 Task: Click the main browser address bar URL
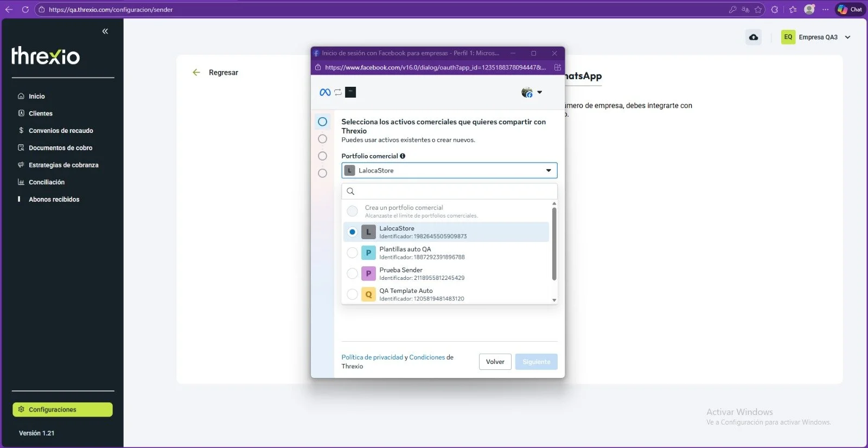coord(111,9)
